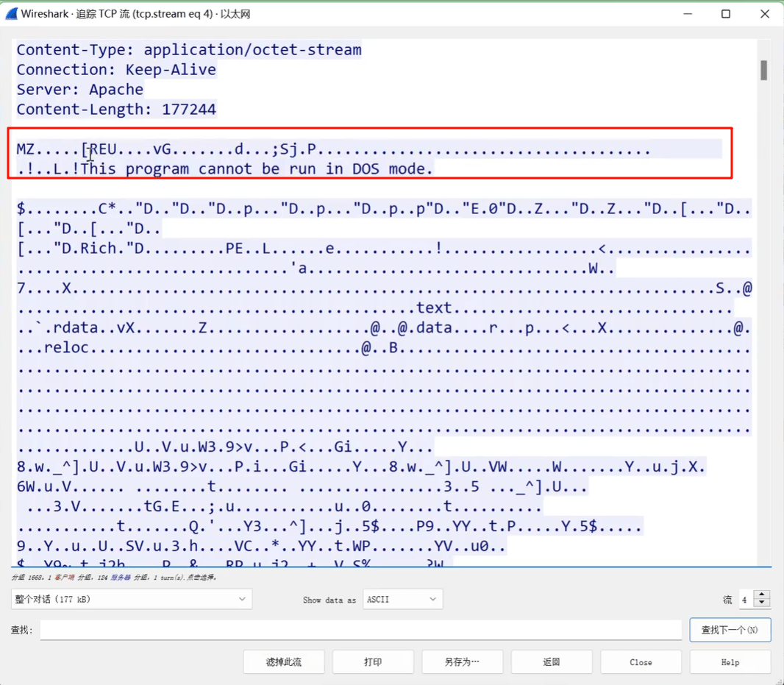
Task: Open the conversation dropdown showing 177 kB
Action: 132,599
